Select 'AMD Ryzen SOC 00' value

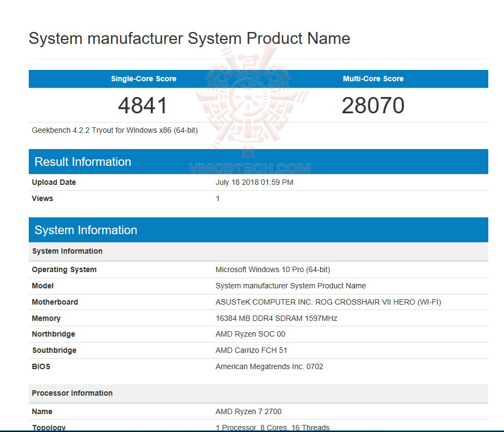[x=251, y=334]
